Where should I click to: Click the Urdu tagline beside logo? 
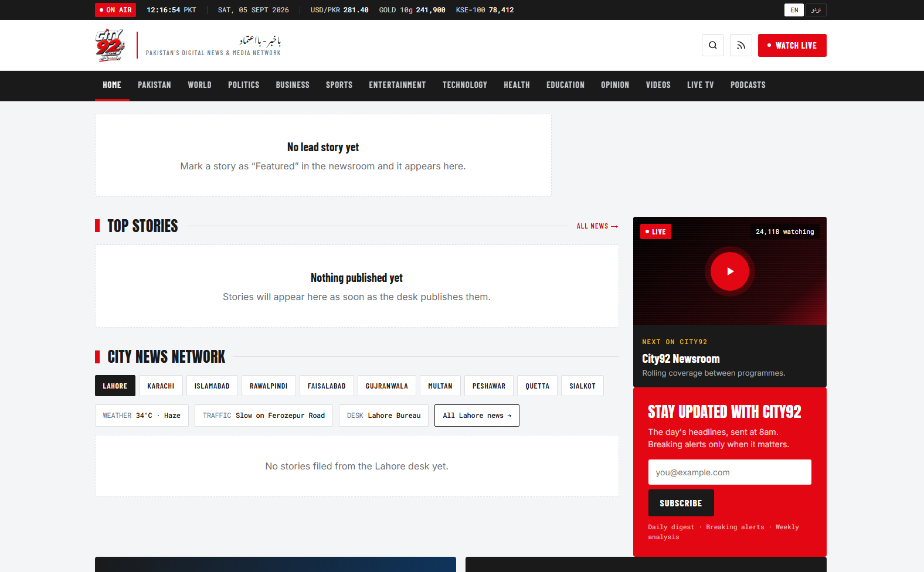point(260,40)
